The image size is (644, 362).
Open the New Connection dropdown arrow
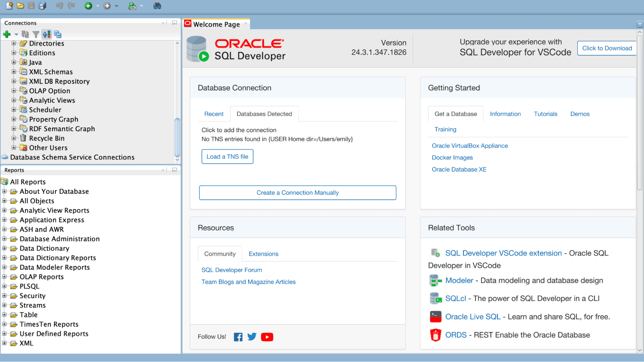click(x=16, y=34)
